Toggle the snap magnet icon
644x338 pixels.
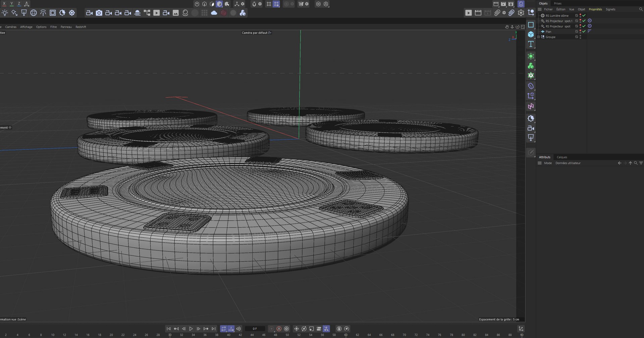tap(254, 4)
